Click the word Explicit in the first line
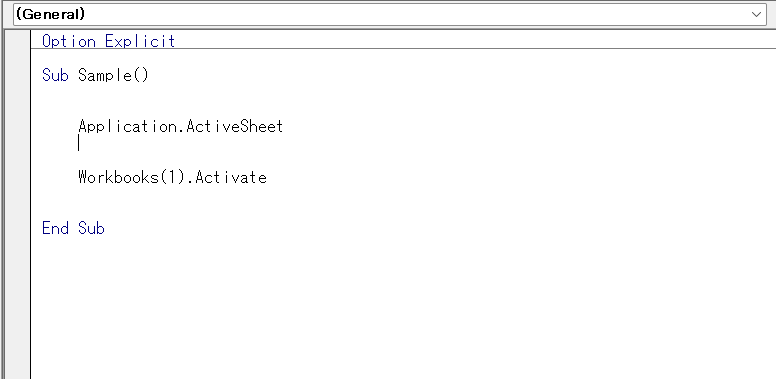 140,41
